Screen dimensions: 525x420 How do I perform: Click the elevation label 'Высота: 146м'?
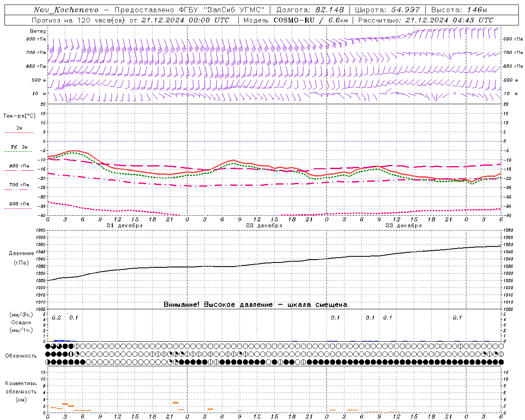pos(459,10)
